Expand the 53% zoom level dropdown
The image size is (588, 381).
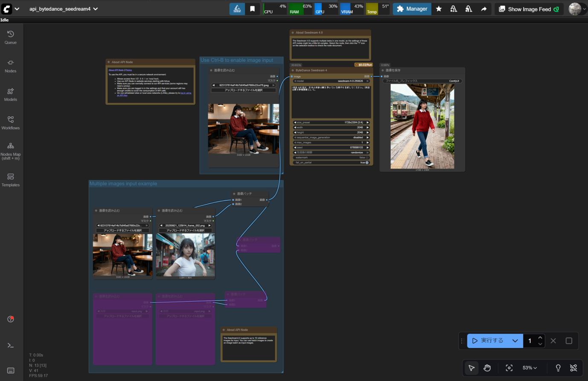coord(530,368)
